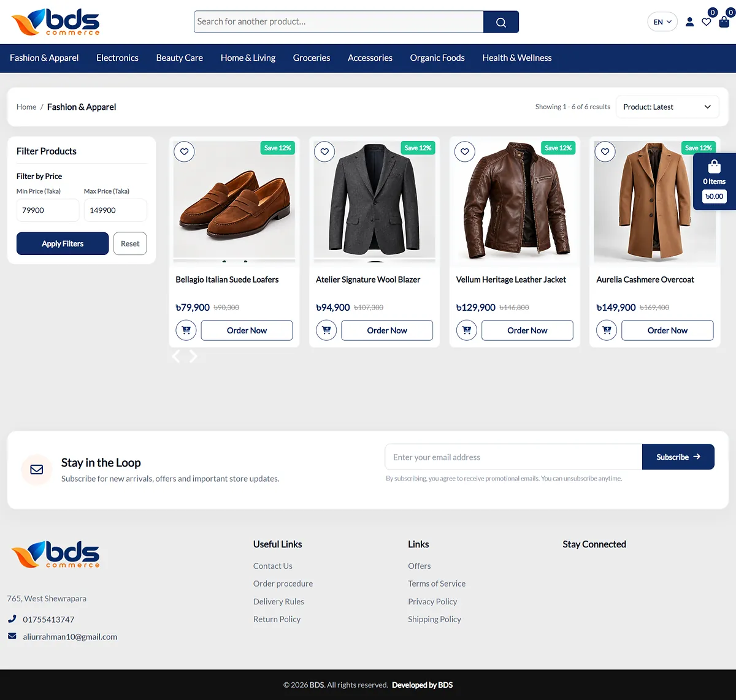Image resolution: width=736 pixels, height=700 pixels.
Task: Focus the product search field
Action: coord(339,22)
